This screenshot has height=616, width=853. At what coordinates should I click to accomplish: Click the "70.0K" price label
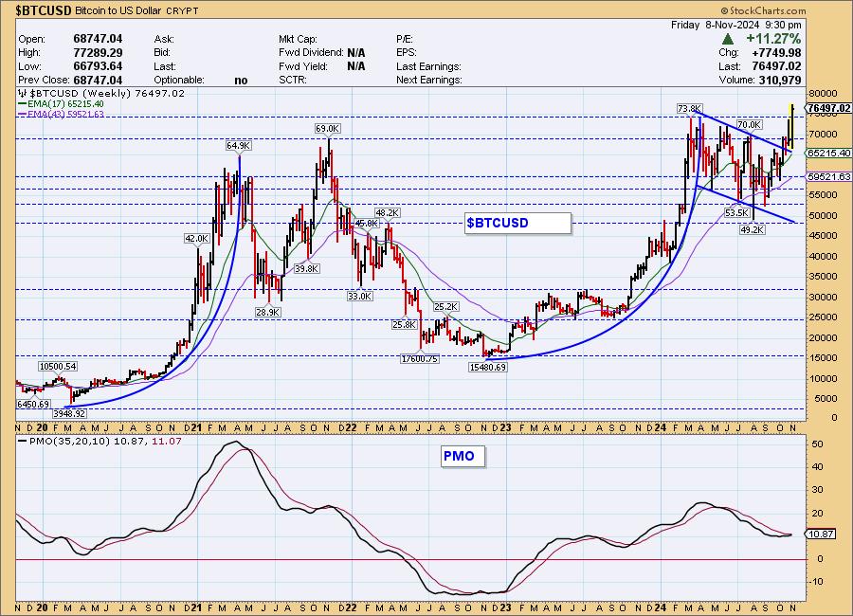pos(749,124)
